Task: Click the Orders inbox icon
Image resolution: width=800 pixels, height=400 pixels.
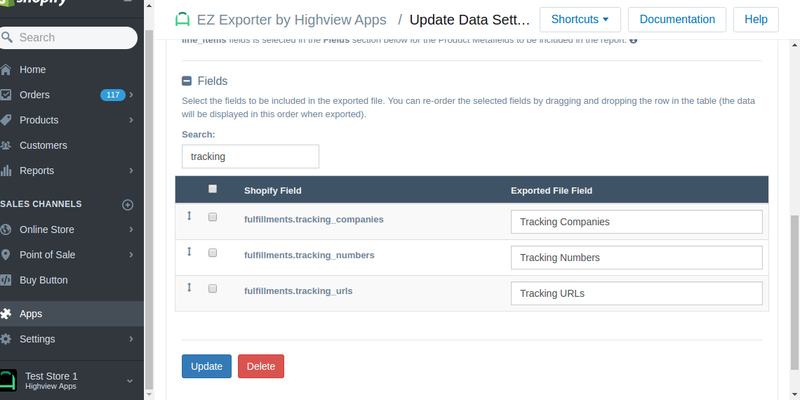Action: [x=5, y=95]
